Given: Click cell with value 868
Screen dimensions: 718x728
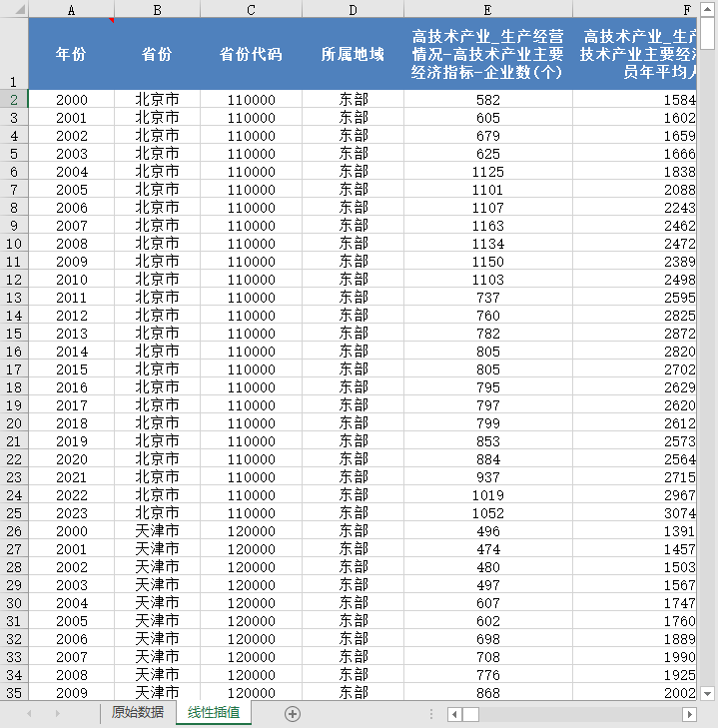Looking at the screenshot, I should [487, 692].
